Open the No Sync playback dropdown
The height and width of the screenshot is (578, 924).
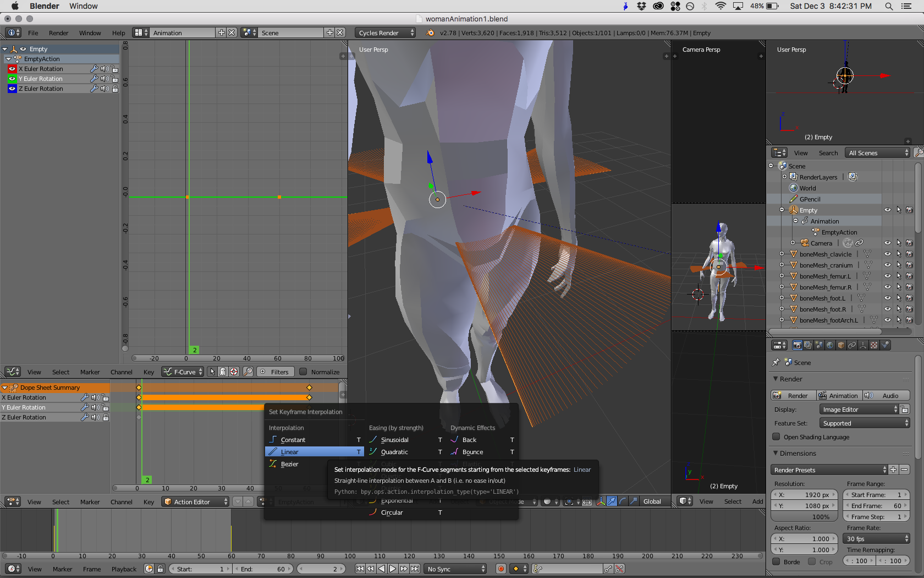point(456,569)
